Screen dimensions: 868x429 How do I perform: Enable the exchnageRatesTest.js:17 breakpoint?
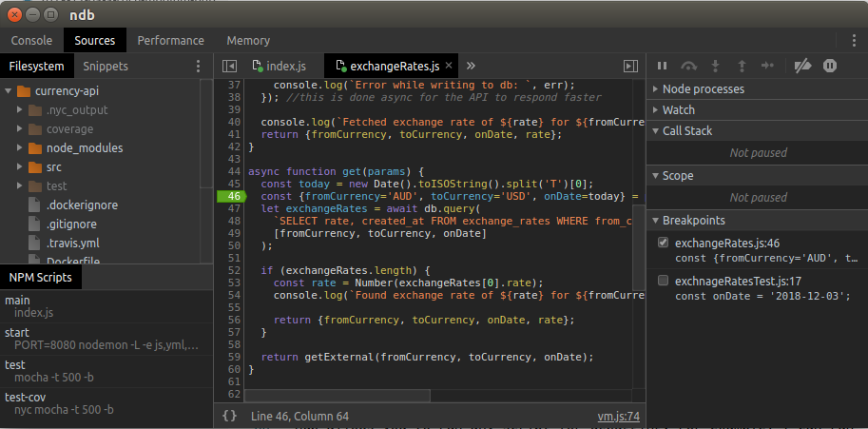coord(663,281)
